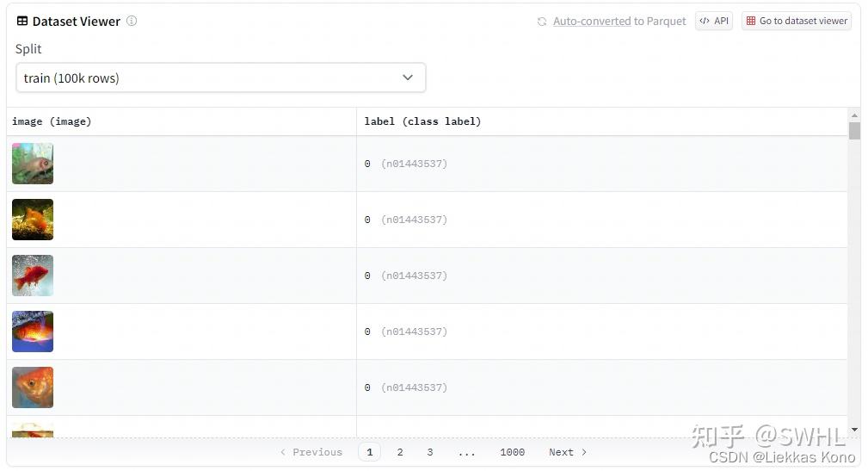Click Go to dataset viewer button
Screen dimensions: 868x471
(797, 21)
